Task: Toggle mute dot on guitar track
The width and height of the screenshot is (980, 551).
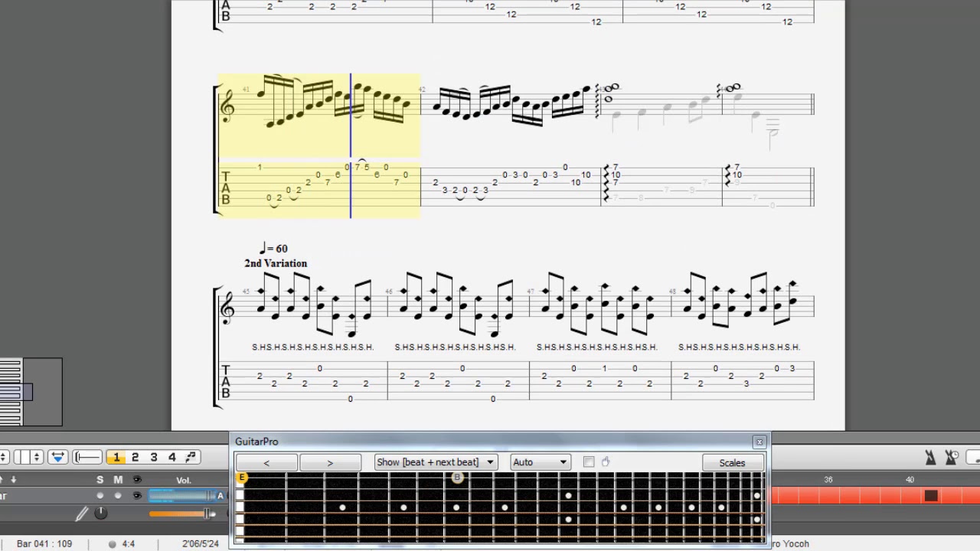Action: pyautogui.click(x=118, y=496)
